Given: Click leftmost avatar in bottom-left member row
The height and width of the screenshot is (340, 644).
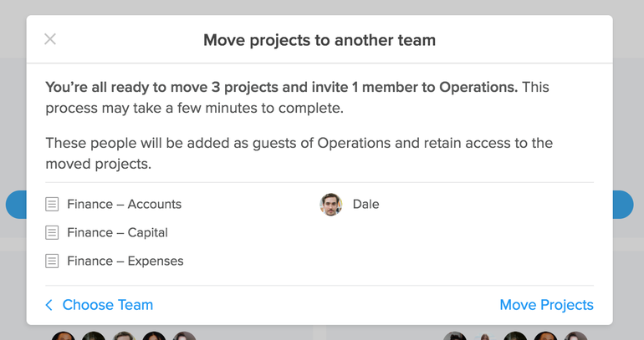Looking at the screenshot, I should (x=64, y=336).
